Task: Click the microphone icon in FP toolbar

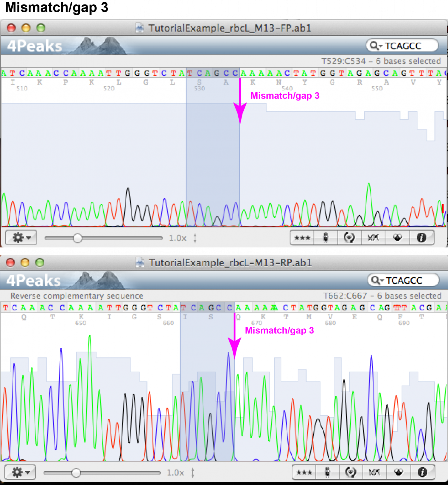Action: point(326,238)
